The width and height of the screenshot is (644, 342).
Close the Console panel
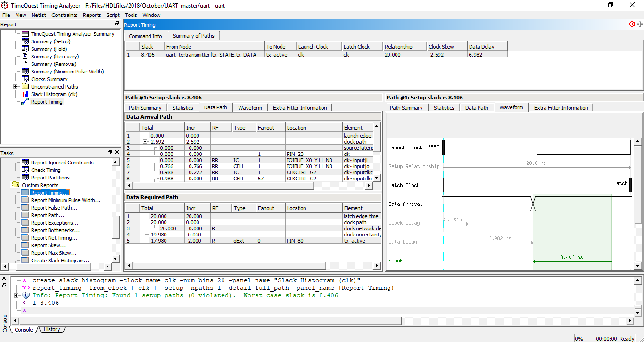coord(4,278)
